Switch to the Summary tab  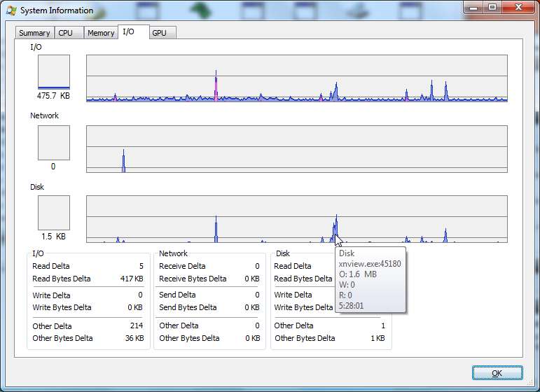click(x=34, y=33)
